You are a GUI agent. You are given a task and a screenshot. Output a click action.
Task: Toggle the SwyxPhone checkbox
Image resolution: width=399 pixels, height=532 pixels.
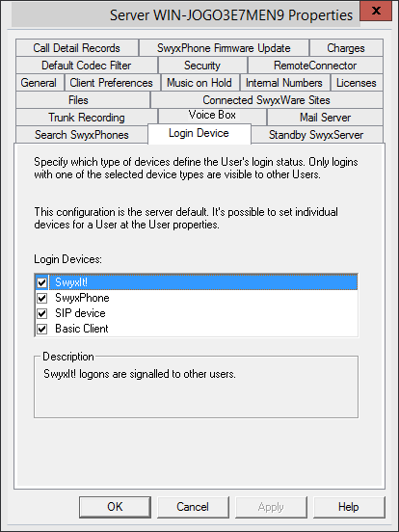(x=42, y=298)
